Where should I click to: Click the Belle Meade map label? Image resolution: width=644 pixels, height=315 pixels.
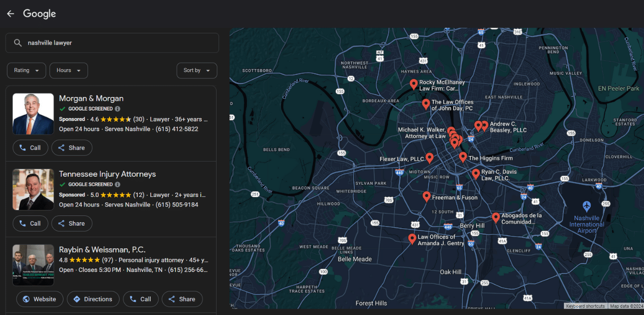click(x=354, y=259)
